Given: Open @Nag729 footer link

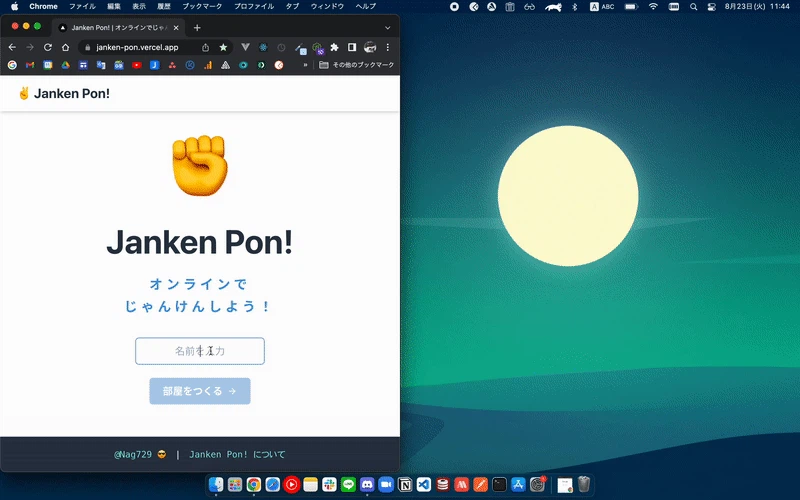Looking at the screenshot, I should point(140,454).
